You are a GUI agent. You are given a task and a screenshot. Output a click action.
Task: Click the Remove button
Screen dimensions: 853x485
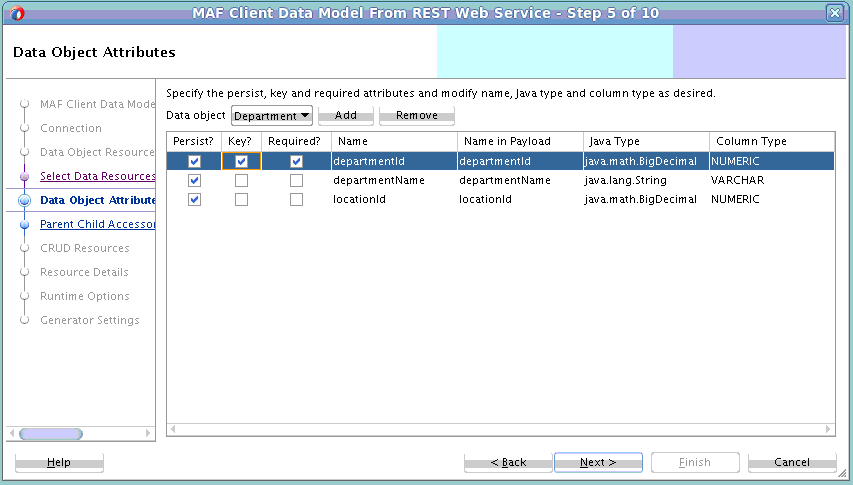pos(417,115)
